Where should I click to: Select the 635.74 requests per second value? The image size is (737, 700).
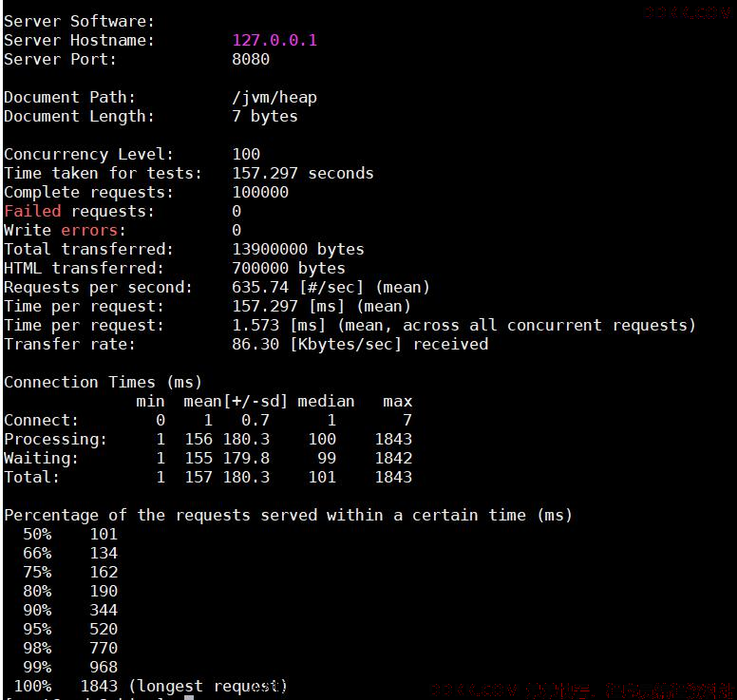point(260,287)
